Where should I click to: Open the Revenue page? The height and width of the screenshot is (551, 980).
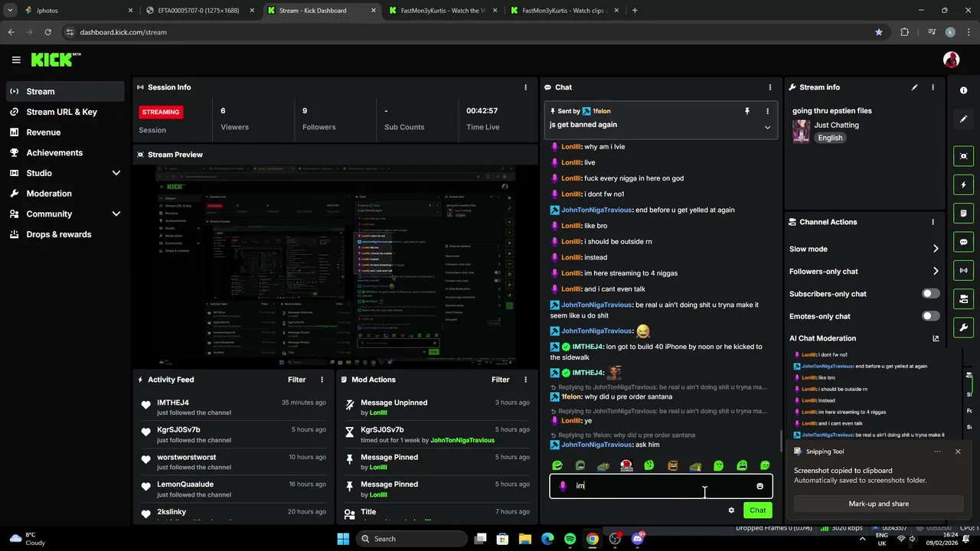click(x=65, y=132)
